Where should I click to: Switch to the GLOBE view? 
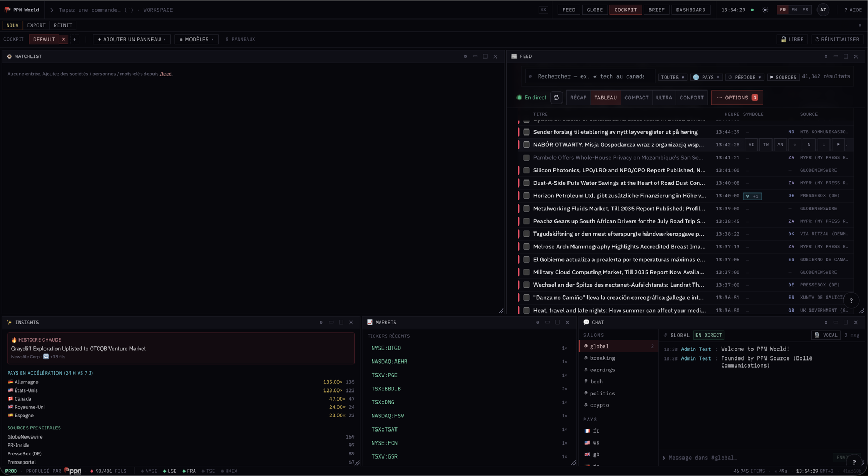pyautogui.click(x=595, y=10)
